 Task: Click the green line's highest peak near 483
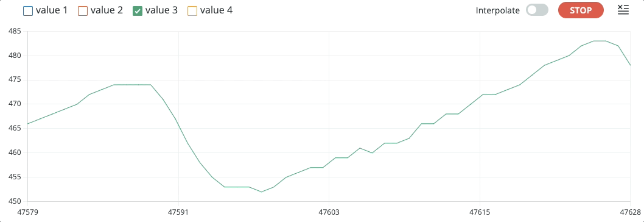pos(600,41)
